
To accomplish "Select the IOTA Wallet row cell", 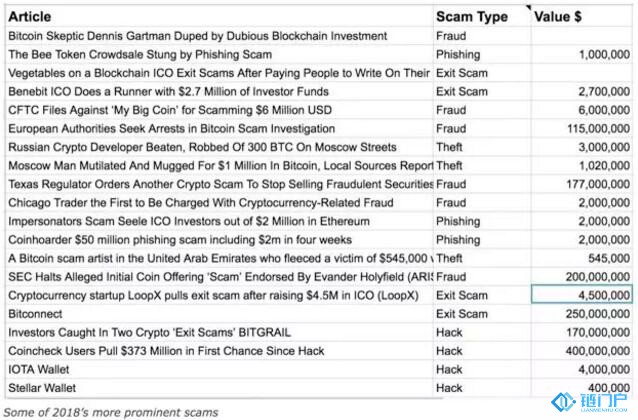I will point(219,370).
